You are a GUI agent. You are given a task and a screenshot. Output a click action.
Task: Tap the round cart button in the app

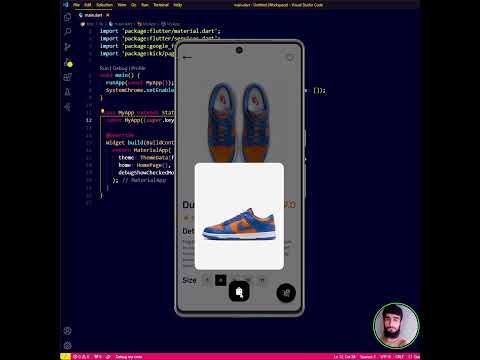[x=286, y=293]
